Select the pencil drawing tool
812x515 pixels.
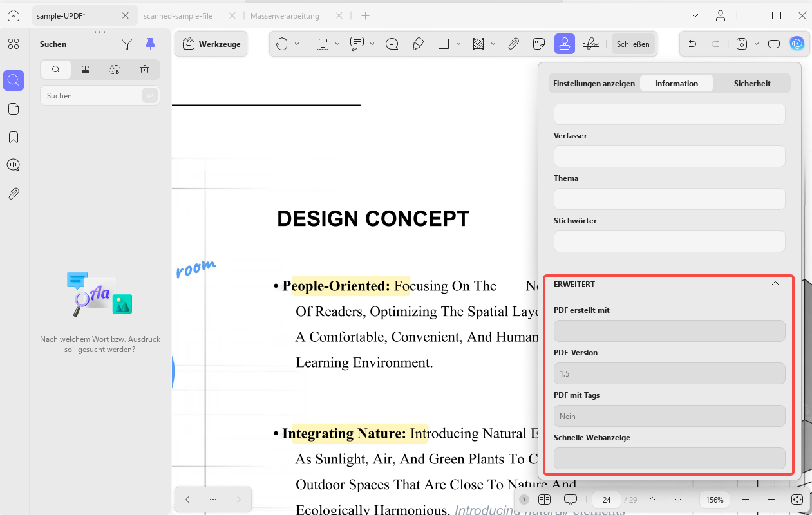coord(418,44)
